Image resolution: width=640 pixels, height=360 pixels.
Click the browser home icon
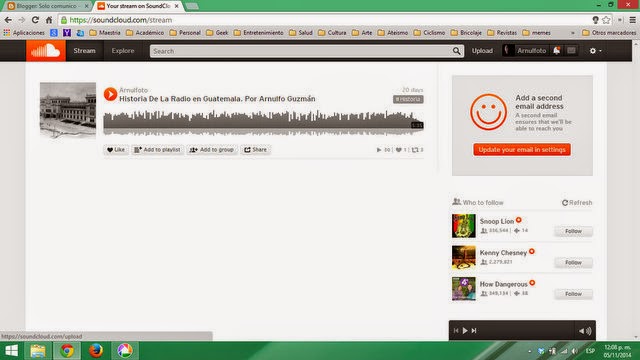(49, 20)
